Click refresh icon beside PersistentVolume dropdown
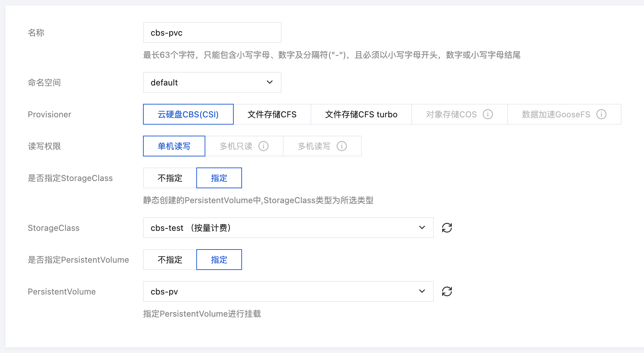This screenshot has width=644, height=353. coord(447,291)
